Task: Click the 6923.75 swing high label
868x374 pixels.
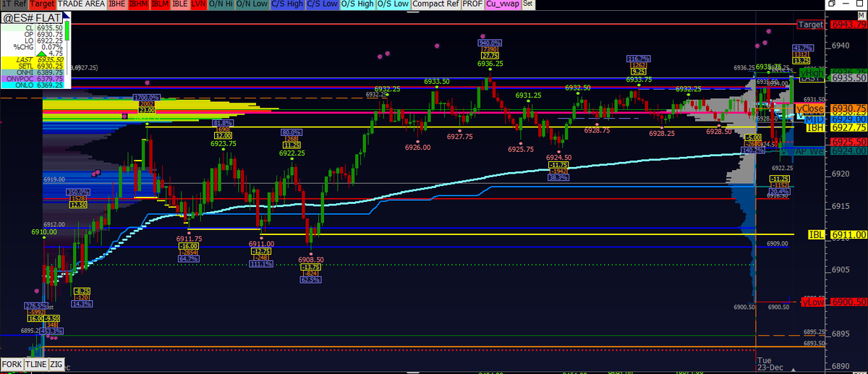Action: [x=223, y=143]
